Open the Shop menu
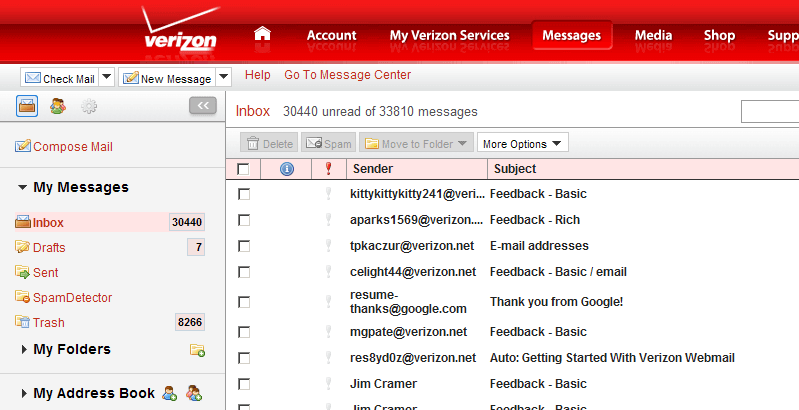This screenshot has height=410, width=799. (719, 35)
